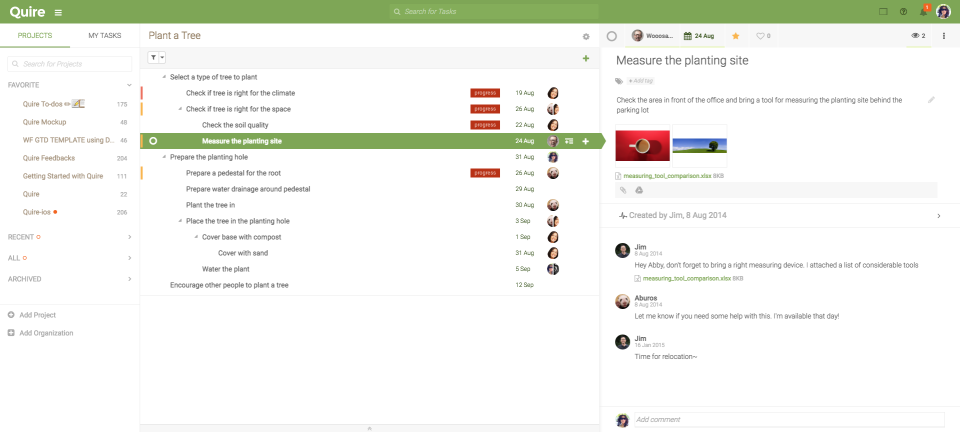Open measuring_tool_comparison.xlsx under task description

[x=667, y=176]
